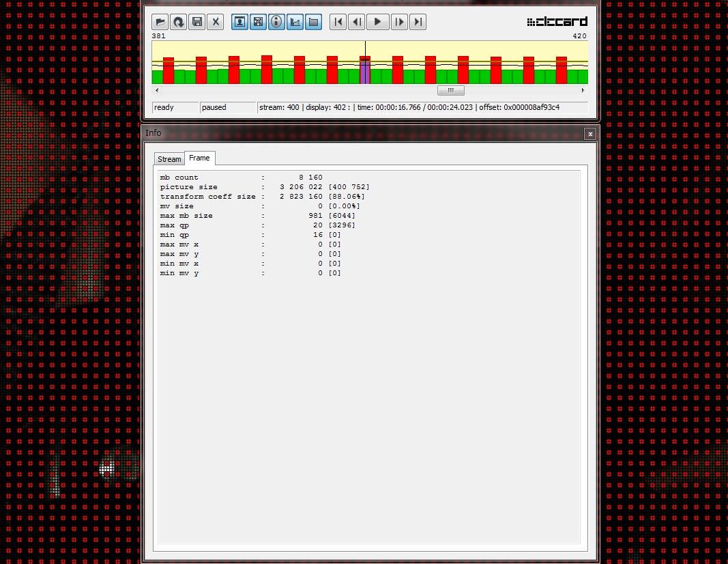
Task: Click the open file icon
Action: 160,22
